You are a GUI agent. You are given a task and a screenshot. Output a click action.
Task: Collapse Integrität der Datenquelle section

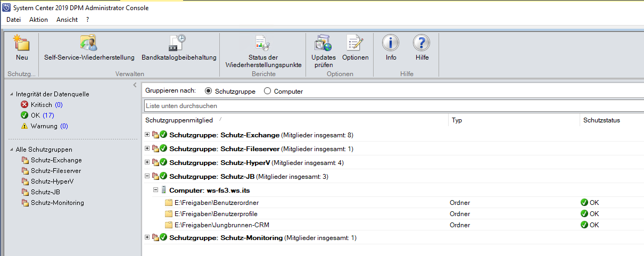pyautogui.click(x=12, y=94)
